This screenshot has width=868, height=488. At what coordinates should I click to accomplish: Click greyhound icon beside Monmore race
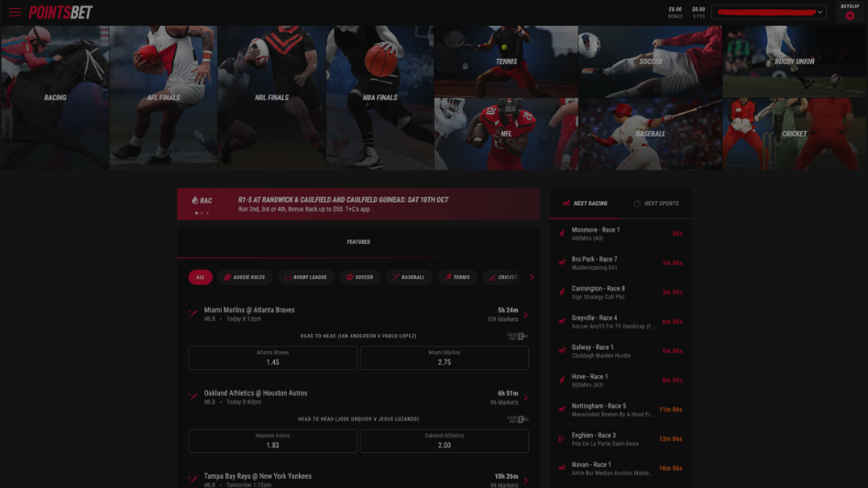(562, 233)
